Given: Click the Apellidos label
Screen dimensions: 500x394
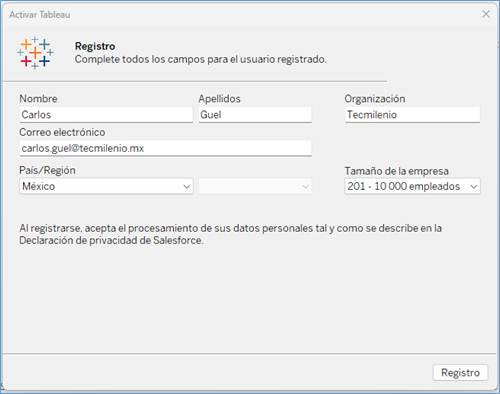Looking at the screenshot, I should tap(219, 99).
